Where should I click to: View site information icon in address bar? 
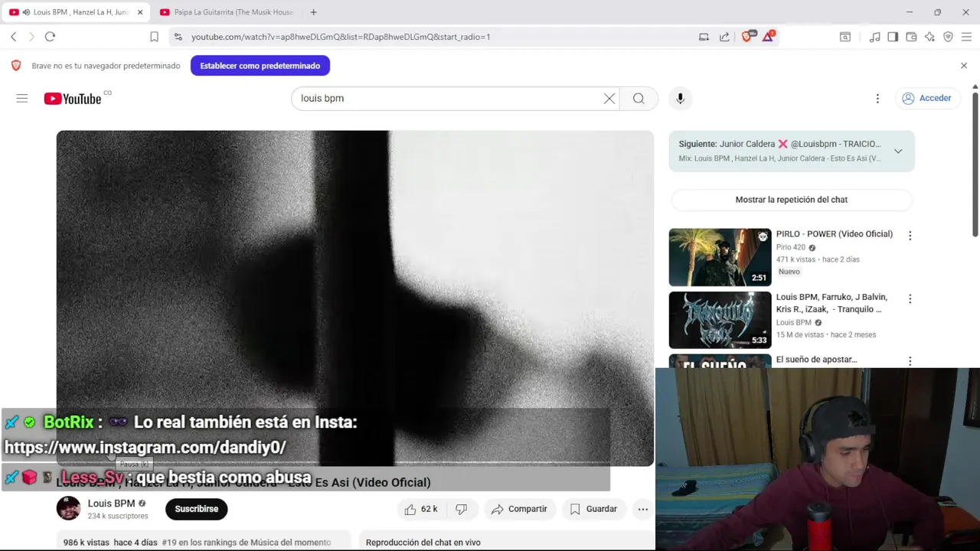178,37
